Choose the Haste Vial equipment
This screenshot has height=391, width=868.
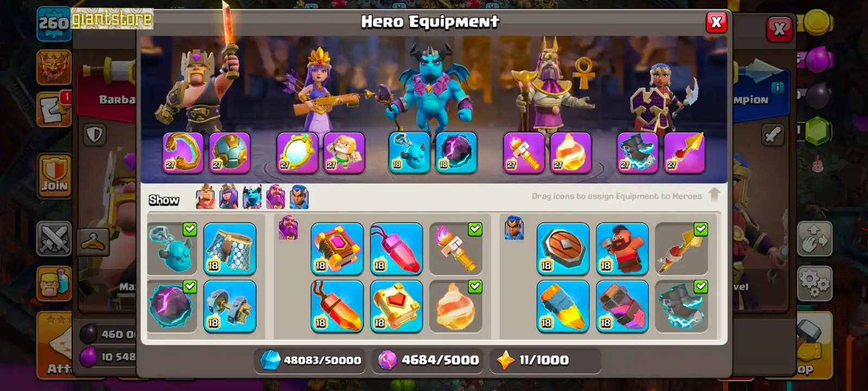point(622,306)
